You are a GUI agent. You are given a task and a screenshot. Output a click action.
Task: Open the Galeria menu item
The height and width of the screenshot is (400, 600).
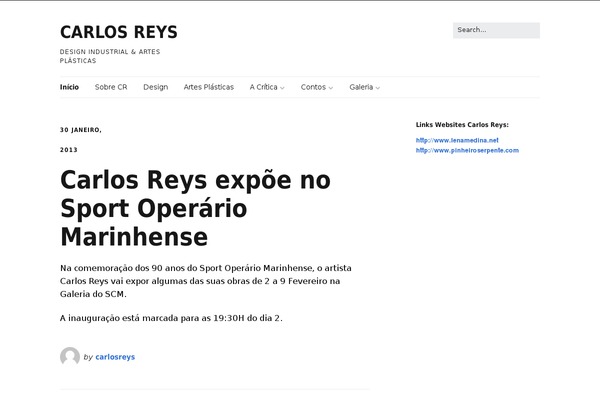361,87
